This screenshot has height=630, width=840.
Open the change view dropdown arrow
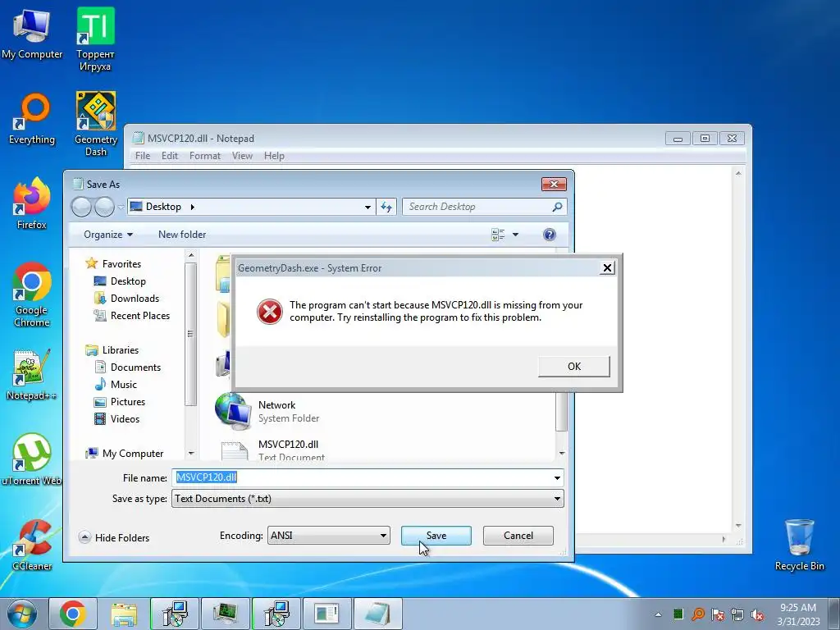515,235
